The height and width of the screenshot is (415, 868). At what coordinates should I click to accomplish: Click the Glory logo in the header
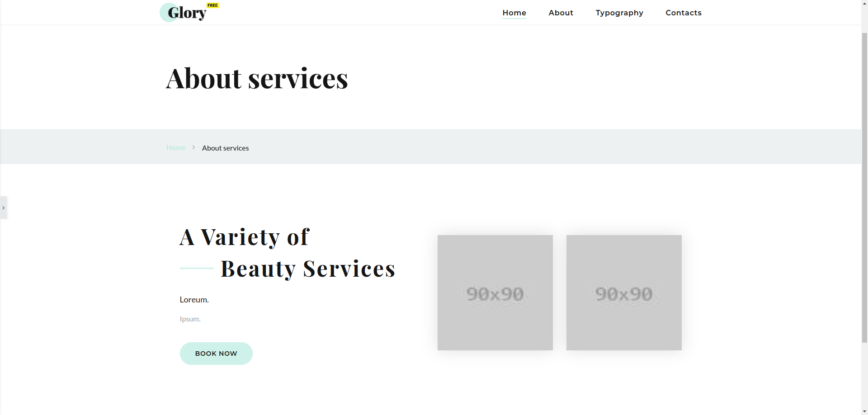(x=183, y=13)
